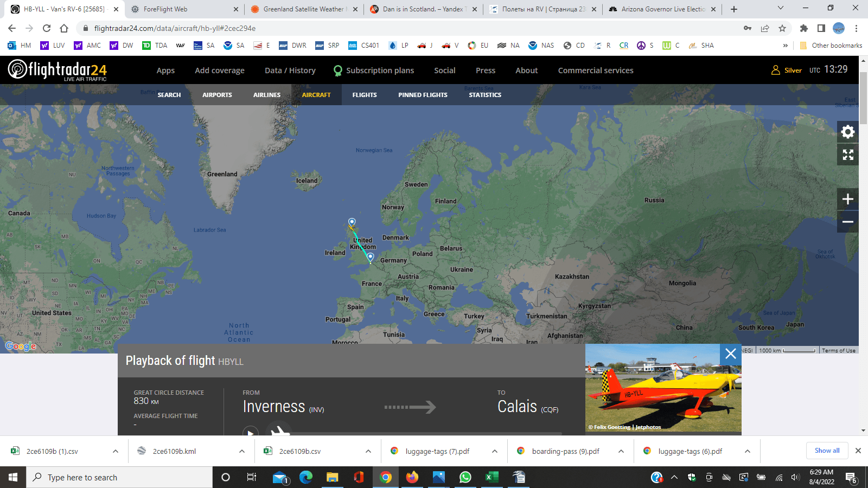
Task: Switch to the Pinned Flights tab
Action: coord(423,95)
